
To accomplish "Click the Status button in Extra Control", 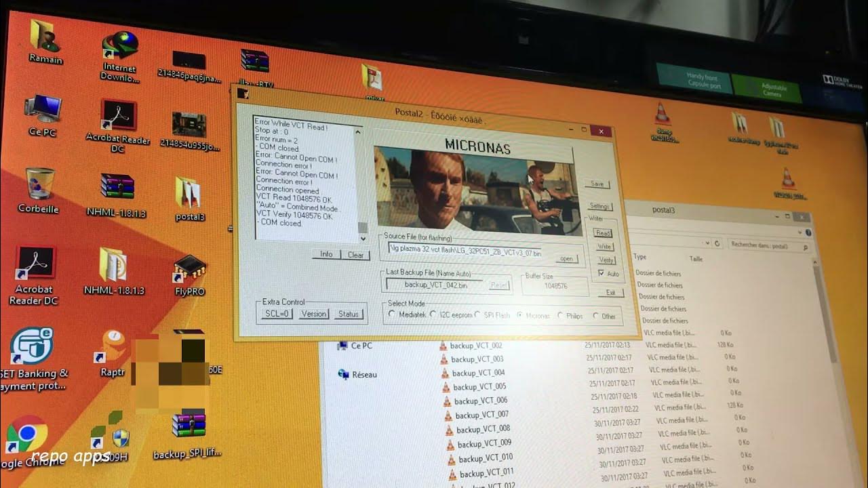I will click(x=349, y=314).
